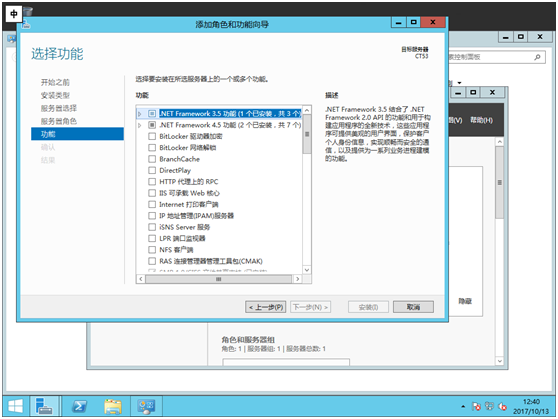
Task: Check HTTP 代理上的 RPC checkbox
Action: coord(152,182)
